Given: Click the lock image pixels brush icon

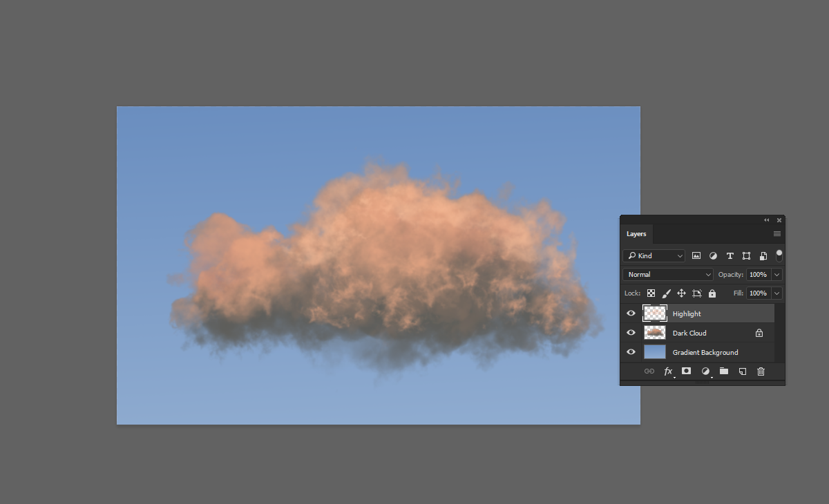Looking at the screenshot, I should 666,293.
